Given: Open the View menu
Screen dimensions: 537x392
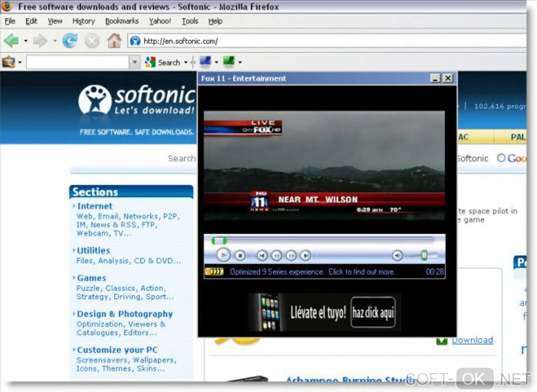Looking at the screenshot, I should tap(55, 21).
